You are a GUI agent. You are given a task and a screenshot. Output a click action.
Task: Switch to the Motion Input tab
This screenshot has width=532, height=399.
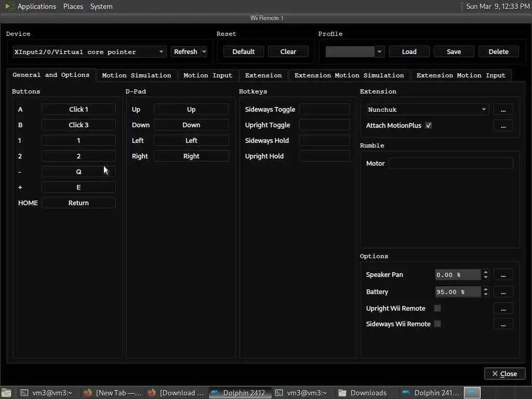click(x=208, y=75)
